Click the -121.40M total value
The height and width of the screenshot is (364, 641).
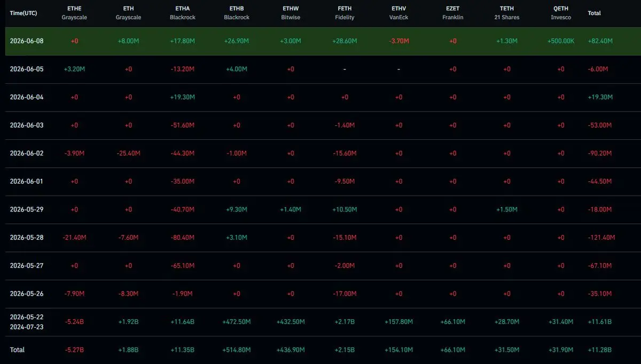point(601,238)
